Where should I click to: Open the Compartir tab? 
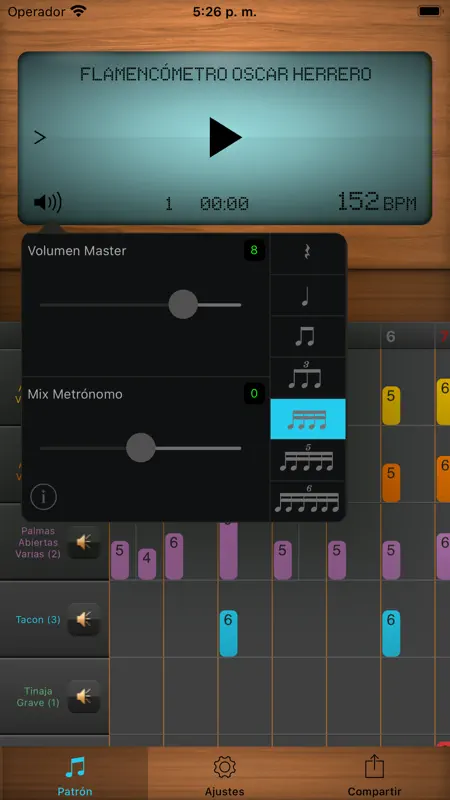point(374,774)
